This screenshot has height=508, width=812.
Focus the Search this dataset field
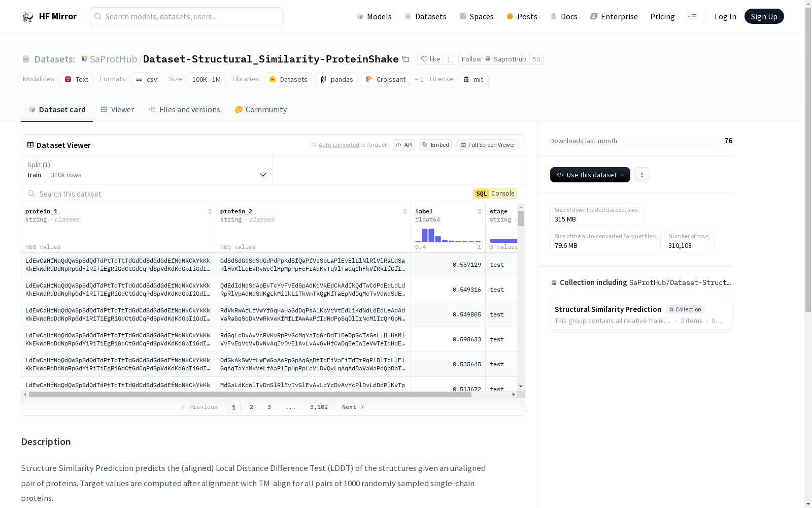pyautogui.click(x=249, y=194)
